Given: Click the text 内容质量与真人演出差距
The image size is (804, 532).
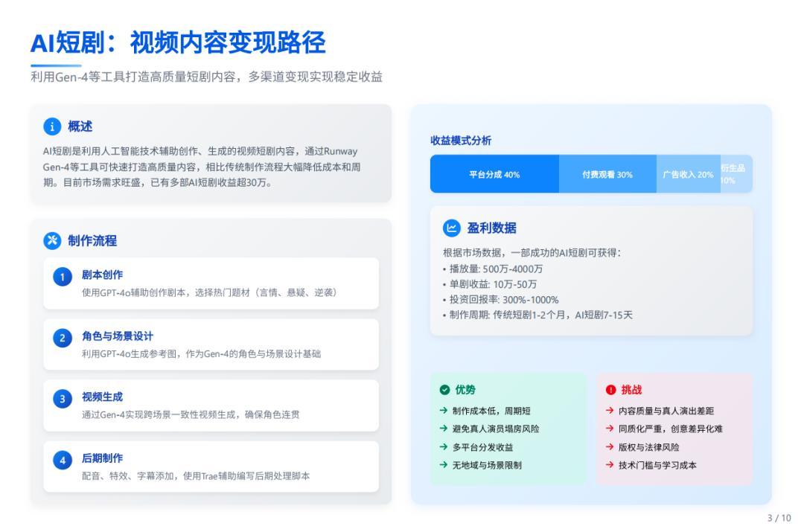Looking at the screenshot, I should tap(666, 411).
